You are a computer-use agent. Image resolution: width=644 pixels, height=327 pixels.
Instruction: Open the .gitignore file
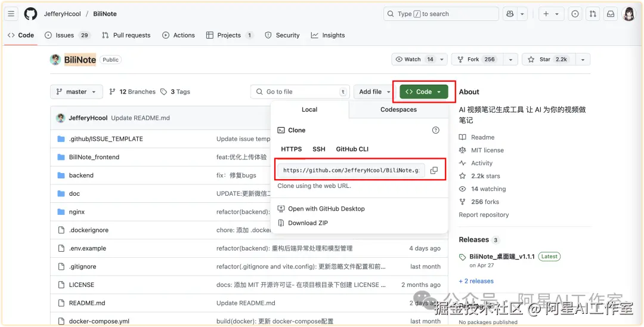[x=82, y=267]
